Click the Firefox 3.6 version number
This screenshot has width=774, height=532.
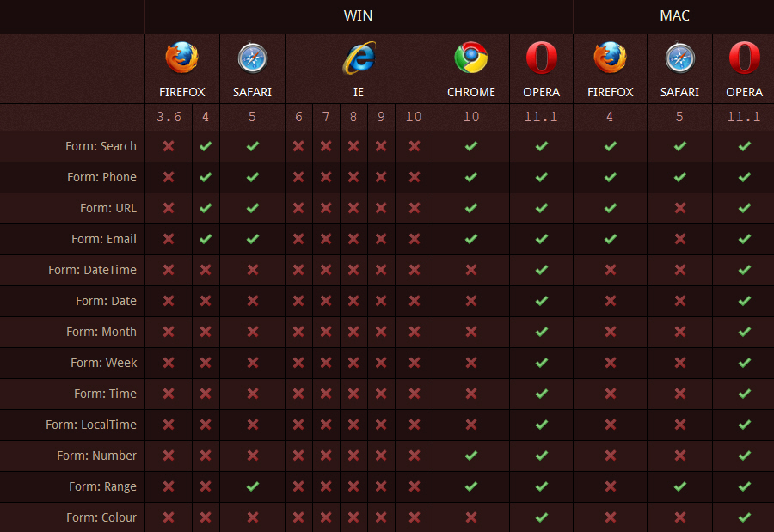click(x=169, y=117)
